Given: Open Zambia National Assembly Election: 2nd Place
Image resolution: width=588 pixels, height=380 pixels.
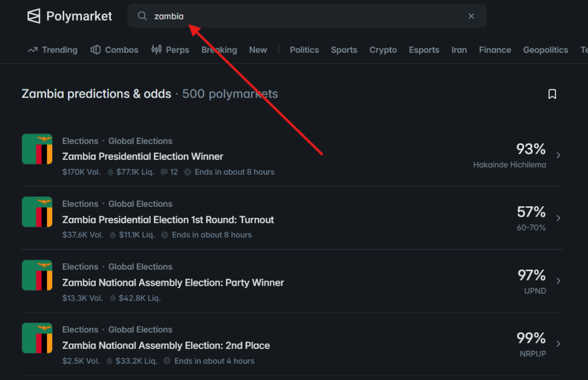Looking at the screenshot, I should (166, 346).
